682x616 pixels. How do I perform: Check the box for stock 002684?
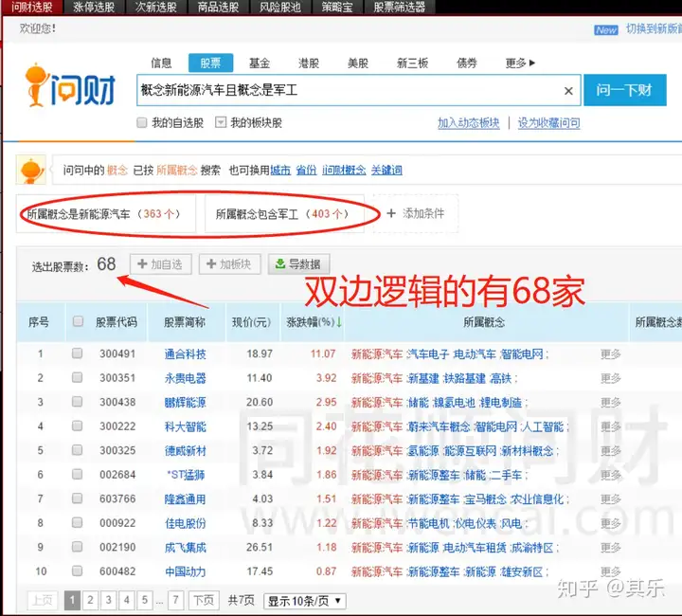pyautogui.click(x=77, y=474)
